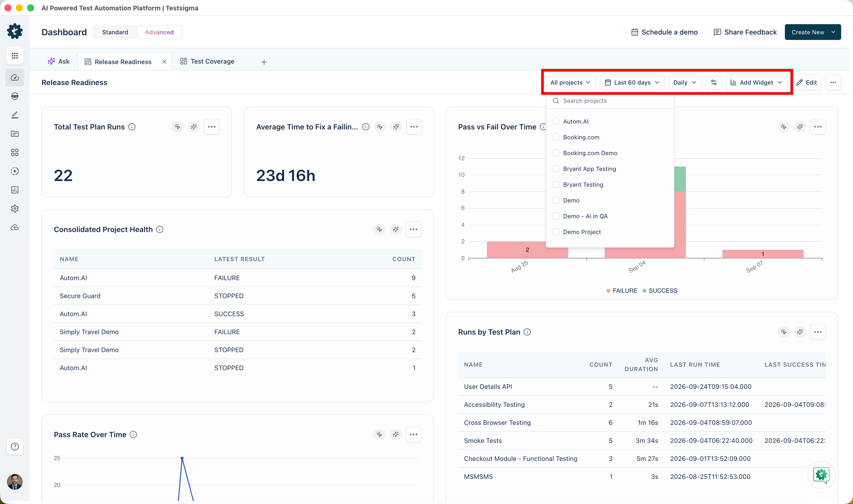Image resolution: width=853 pixels, height=504 pixels.
Task: Click the robot face sidebar icon
Action: pyautogui.click(x=15, y=96)
